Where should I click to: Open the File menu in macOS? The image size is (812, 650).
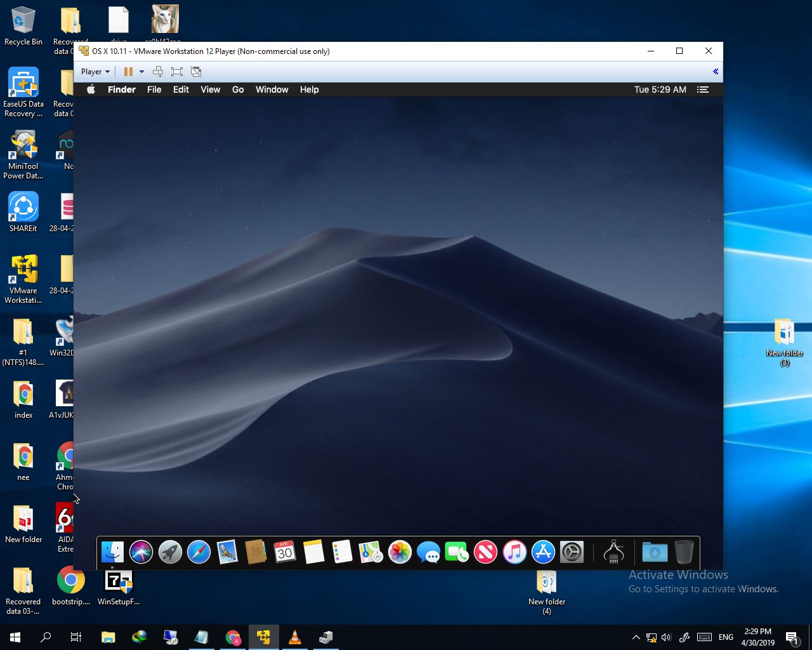coord(154,90)
